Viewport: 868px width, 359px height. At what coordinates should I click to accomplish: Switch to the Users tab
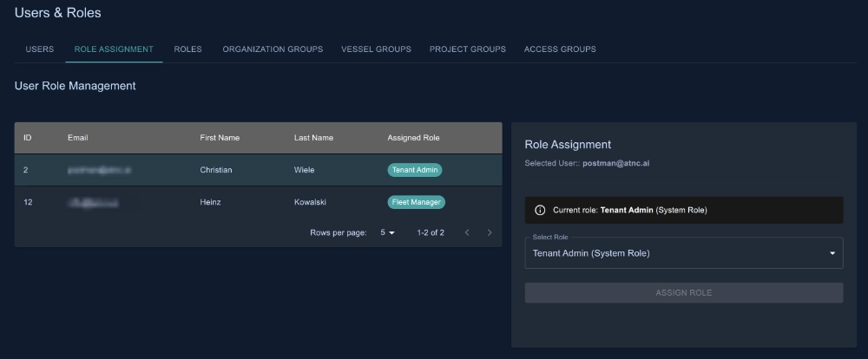(x=40, y=49)
